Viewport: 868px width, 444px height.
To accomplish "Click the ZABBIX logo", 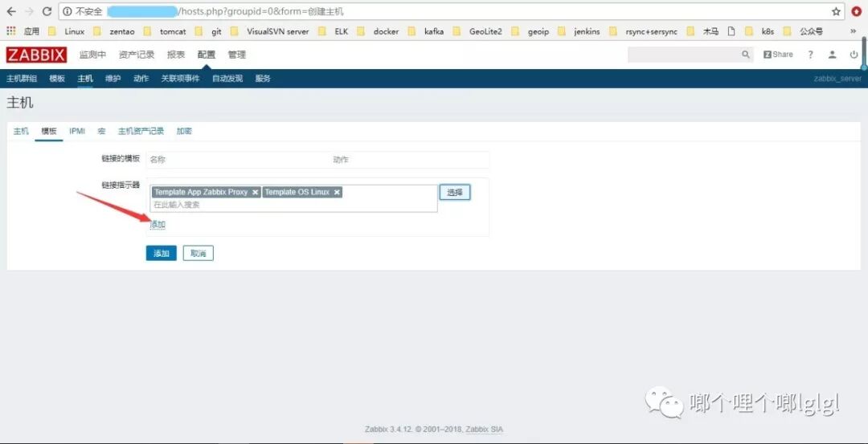I will (36, 55).
